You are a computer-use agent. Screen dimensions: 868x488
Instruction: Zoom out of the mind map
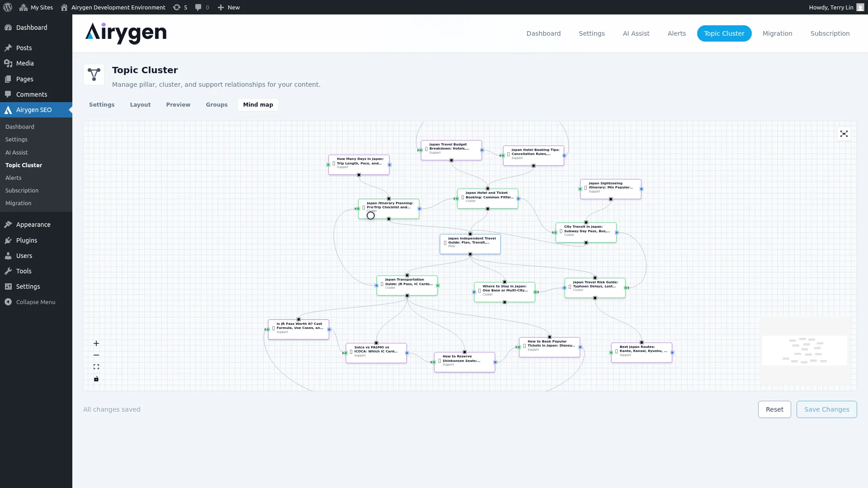pyautogui.click(x=96, y=355)
